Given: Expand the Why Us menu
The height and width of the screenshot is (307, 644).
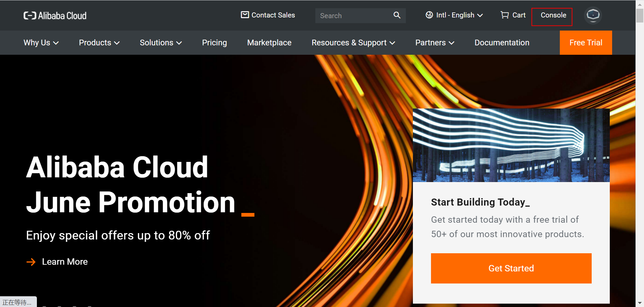Looking at the screenshot, I should [x=41, y=43].
